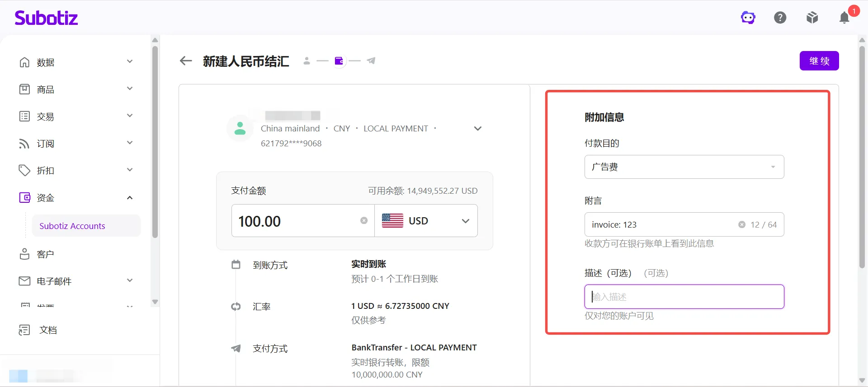Viewport: 868px width, 387px height.
Task: Click the 支付方式 paper plane icon
Action: 236,348
